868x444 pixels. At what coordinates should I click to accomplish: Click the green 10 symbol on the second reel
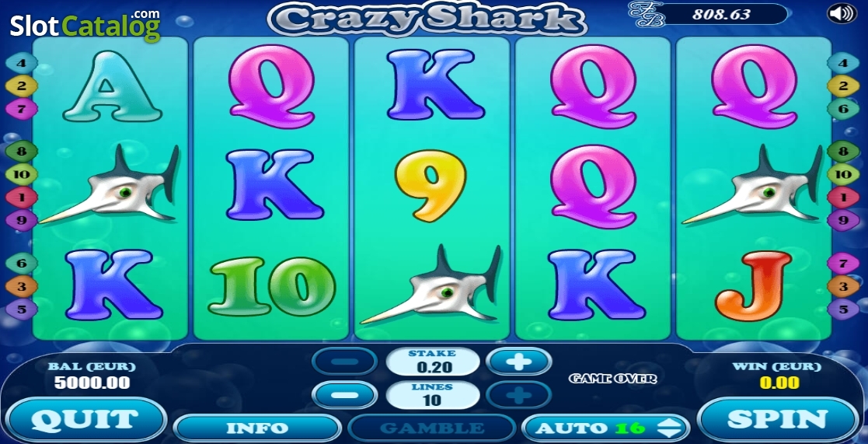(x=272, y=286)
